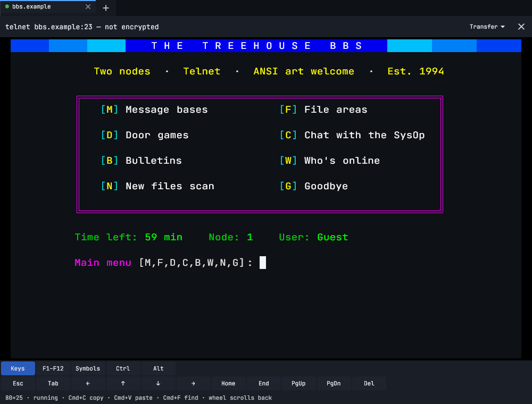Click the 'Time left: 59 min' status text

129,237
